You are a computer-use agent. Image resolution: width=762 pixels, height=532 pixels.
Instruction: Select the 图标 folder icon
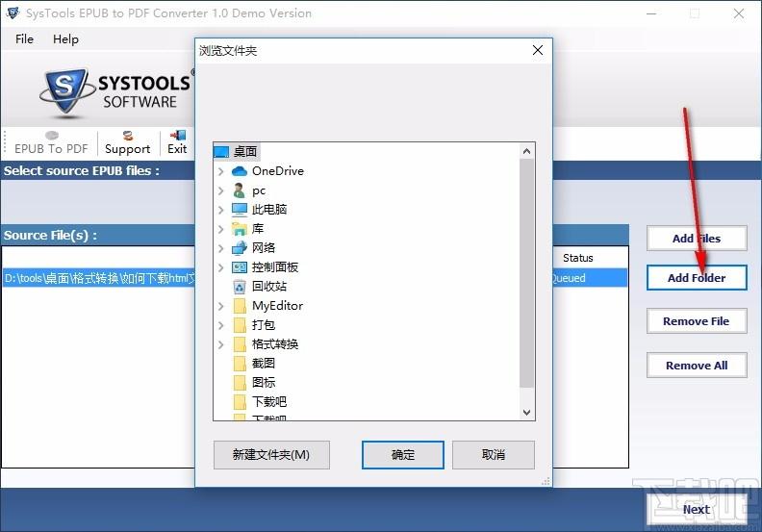coord(240,383)
